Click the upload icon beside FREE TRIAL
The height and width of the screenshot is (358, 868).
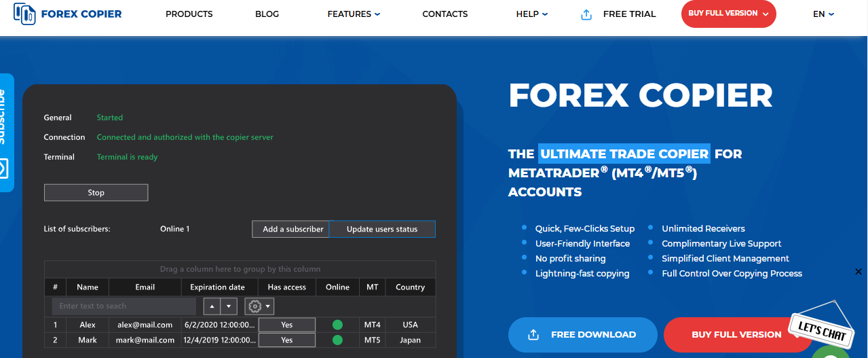[x=587, y=14]
